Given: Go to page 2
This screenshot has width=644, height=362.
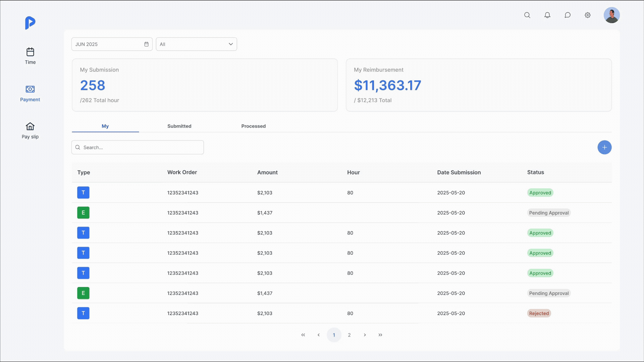Looking at the screenshot, I should 349,335.
